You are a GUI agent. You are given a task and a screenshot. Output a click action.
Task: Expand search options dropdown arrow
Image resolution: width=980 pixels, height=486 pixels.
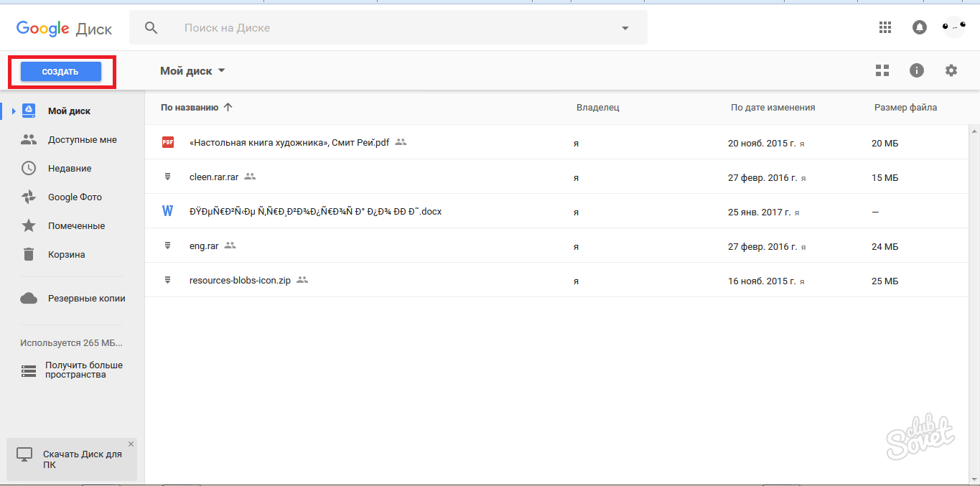click(x=625, y=28)
